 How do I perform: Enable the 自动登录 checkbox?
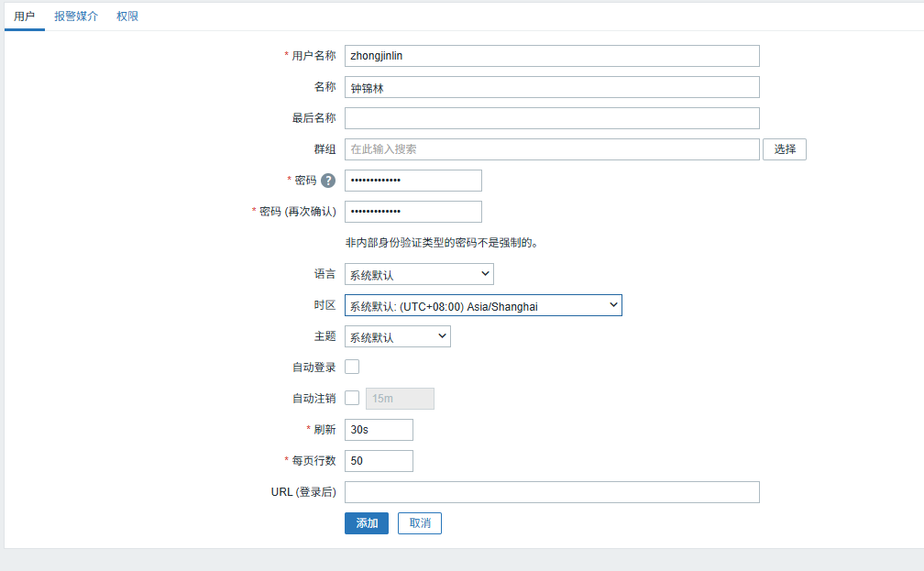coord(352,367)
